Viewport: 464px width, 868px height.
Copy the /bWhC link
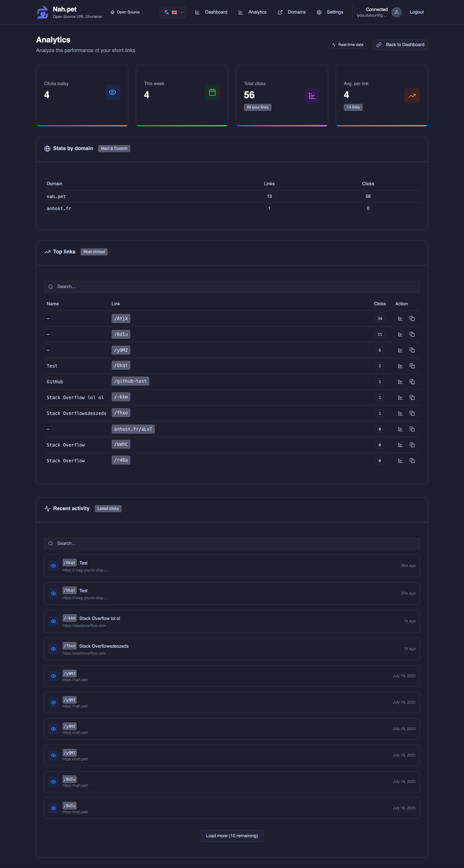412,445
